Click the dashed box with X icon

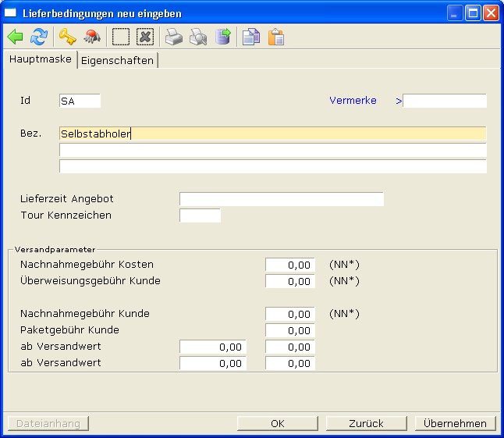tap(145, 37)
